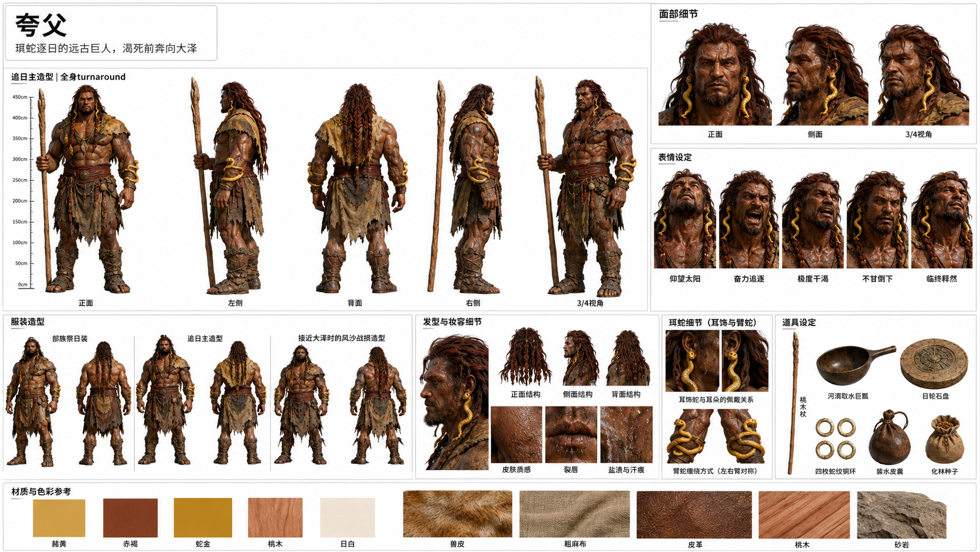The image size is (980, 552).
Task: Select the 盐渍与汗痕 close-up
Action: click(x=627, y=435)
